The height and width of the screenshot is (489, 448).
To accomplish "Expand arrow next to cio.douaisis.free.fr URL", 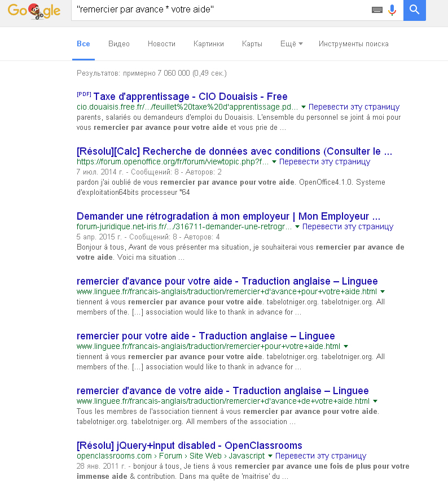I will click(x=304, y=107).
